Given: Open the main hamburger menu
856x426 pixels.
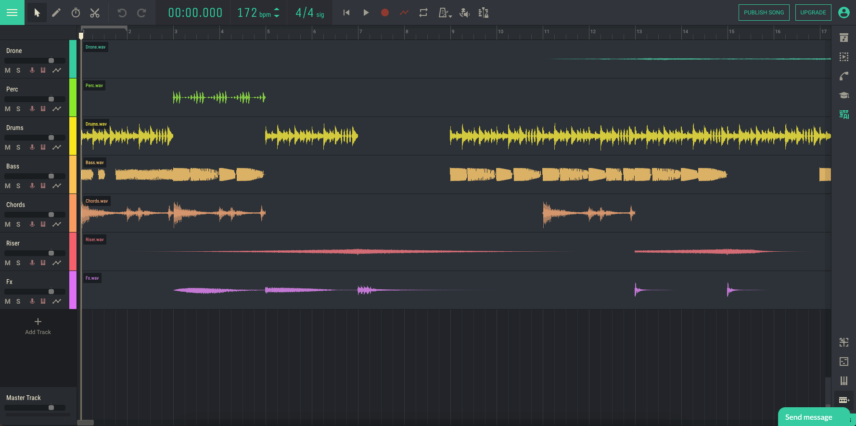Looking at the screenshot, I should [x=11, y=13].
